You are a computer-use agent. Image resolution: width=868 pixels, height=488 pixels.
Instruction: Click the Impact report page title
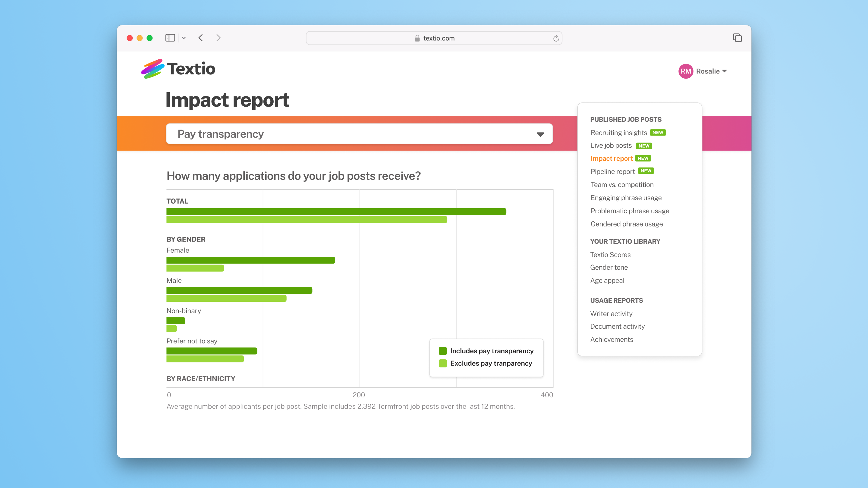(228, 100)
